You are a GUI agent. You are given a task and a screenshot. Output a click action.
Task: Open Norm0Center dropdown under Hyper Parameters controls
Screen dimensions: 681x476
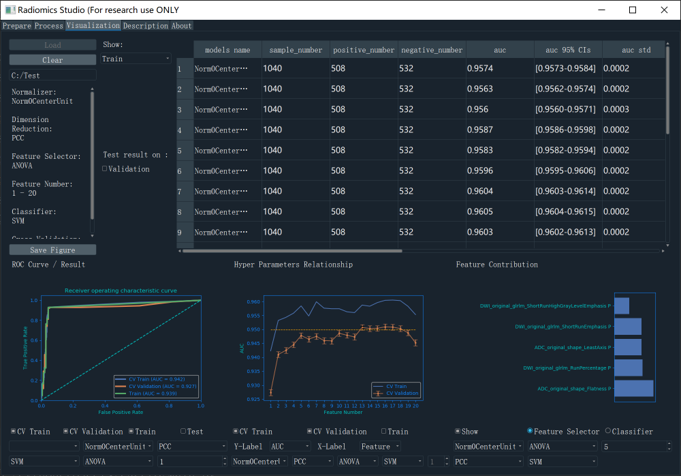point(259,461)
